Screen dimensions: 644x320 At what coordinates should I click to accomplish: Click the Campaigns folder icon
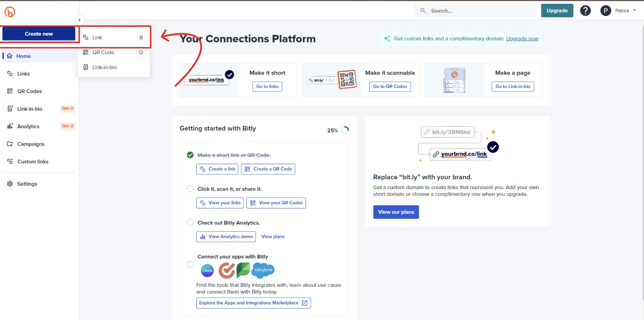coord(10,144)
